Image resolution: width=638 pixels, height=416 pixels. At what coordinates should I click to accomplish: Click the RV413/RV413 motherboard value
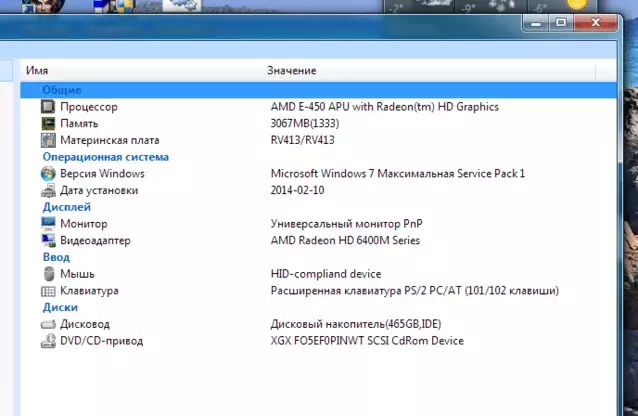tap(302, 140)
